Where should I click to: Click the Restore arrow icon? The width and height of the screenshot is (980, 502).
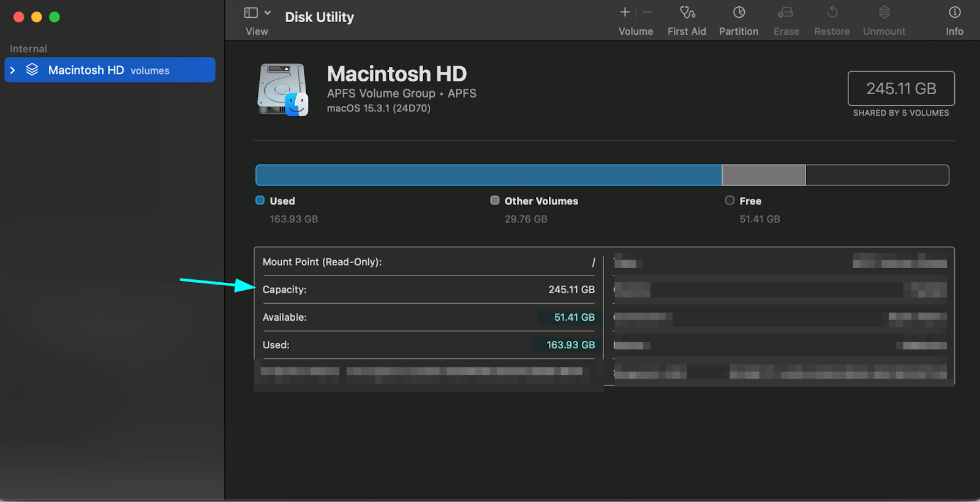tap(832, 12)
